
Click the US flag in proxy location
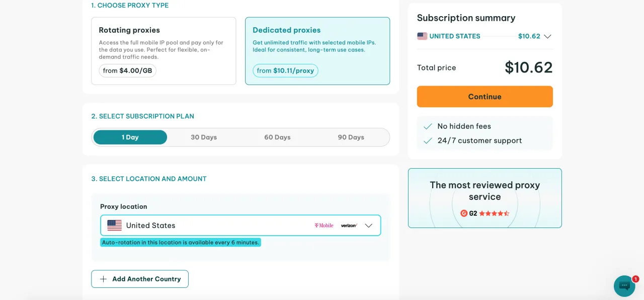click(x=115, y=226)
